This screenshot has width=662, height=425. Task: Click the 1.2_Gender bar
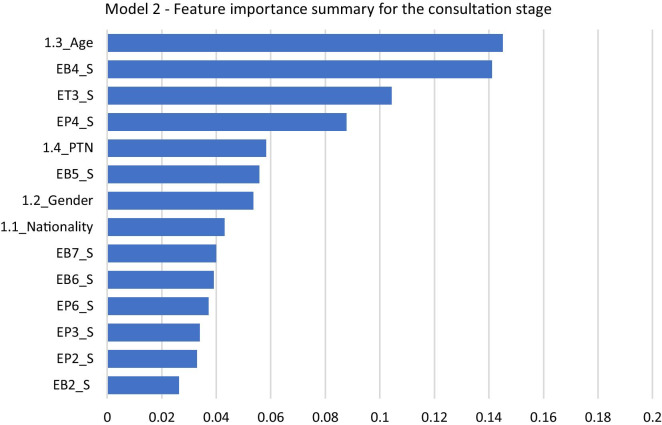180,201
